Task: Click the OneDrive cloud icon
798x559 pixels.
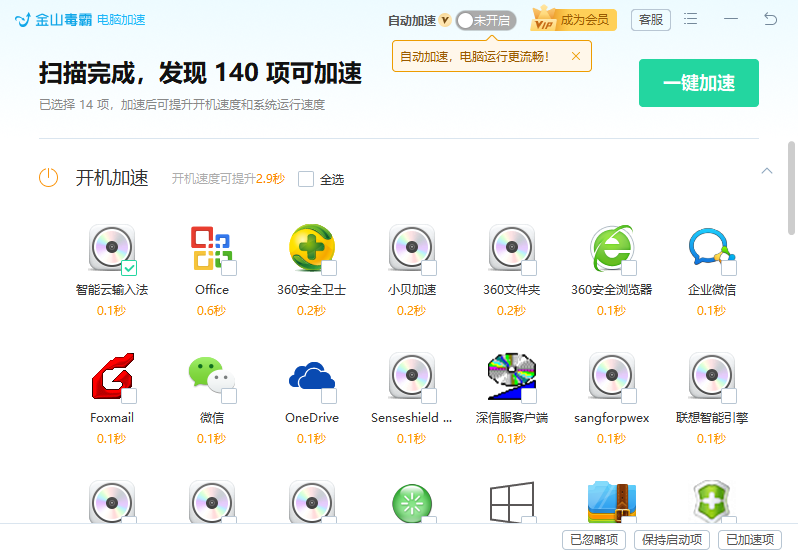Action: (312, 377)
